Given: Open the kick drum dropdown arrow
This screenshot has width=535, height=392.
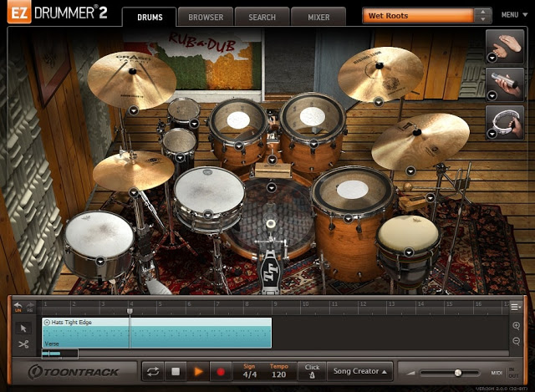Looking at the screenshot, I should point(272,187).
